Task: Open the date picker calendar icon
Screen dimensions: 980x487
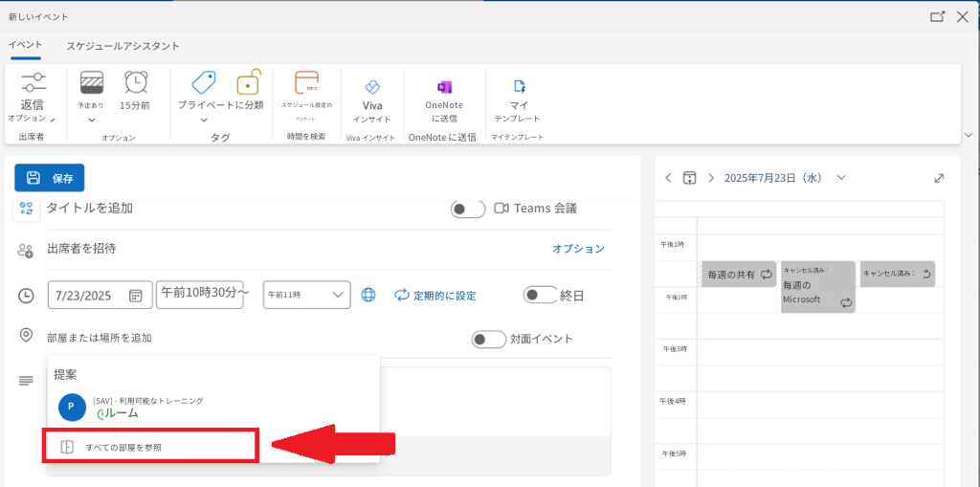Action: coord(136,296)
